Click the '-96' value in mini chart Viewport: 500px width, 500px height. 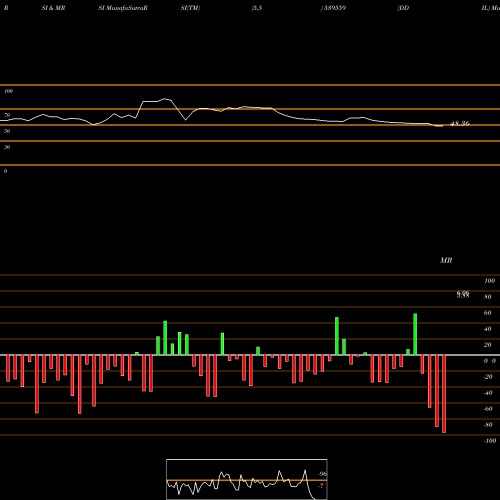tap(322, 474)
